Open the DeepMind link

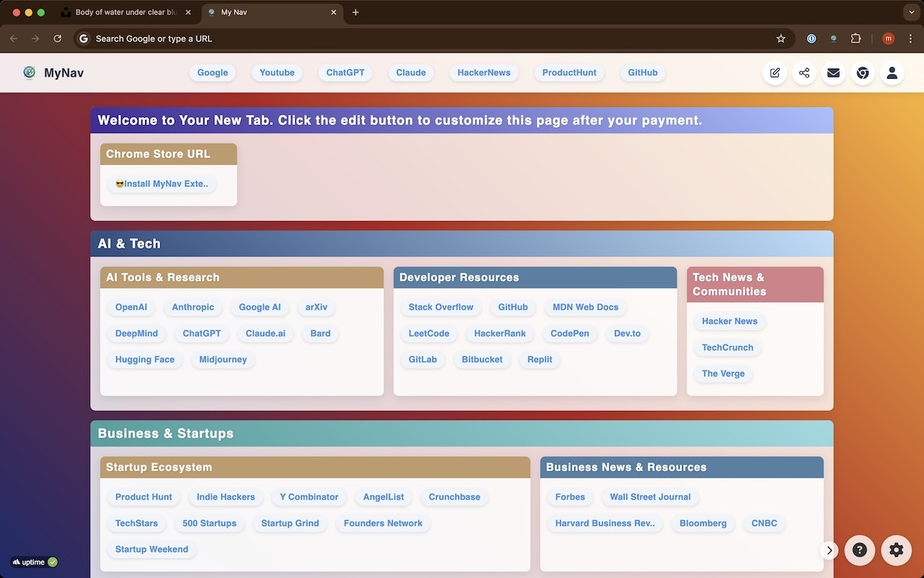coord(136,334)
